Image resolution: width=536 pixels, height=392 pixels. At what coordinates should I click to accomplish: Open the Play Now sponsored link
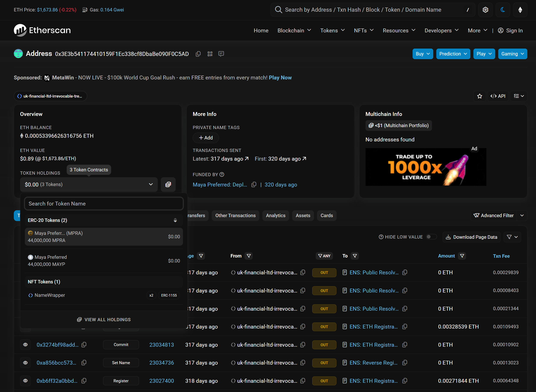[280, 77]
